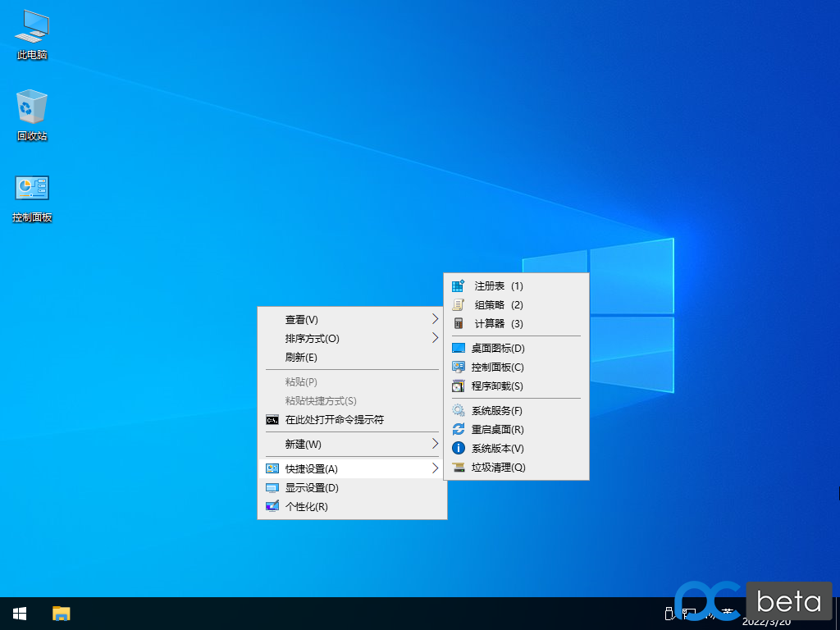
Task: Expand the 排序方式(O) submenu arrow
Action: (435, 338)
